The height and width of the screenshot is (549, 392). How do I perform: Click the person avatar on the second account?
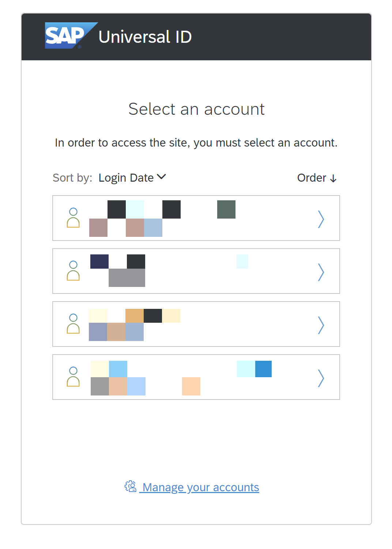click(x=73, y=271)
